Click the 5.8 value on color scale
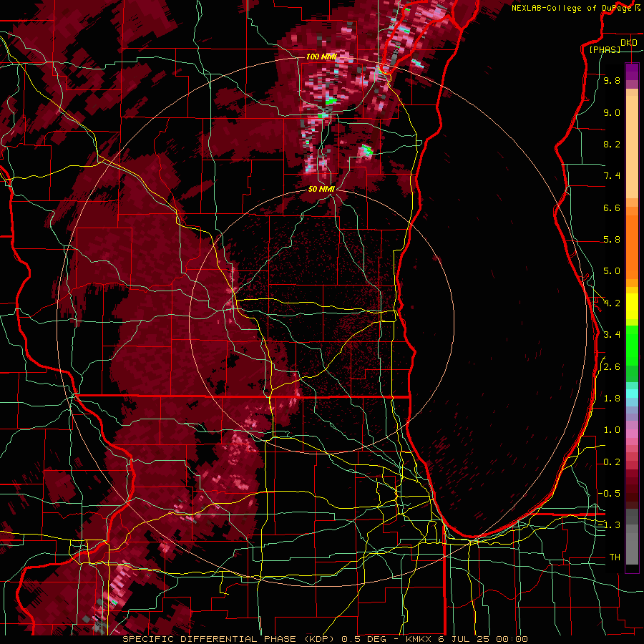 612,240
